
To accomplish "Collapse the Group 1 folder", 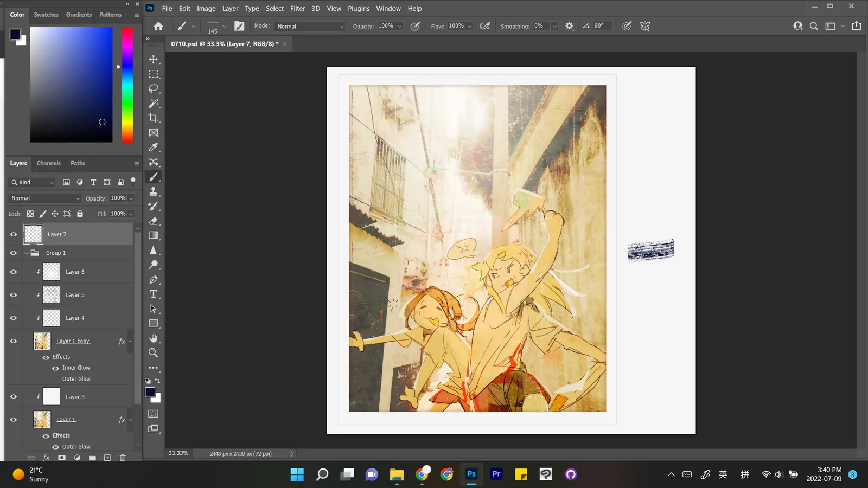I will coord(26,253).
